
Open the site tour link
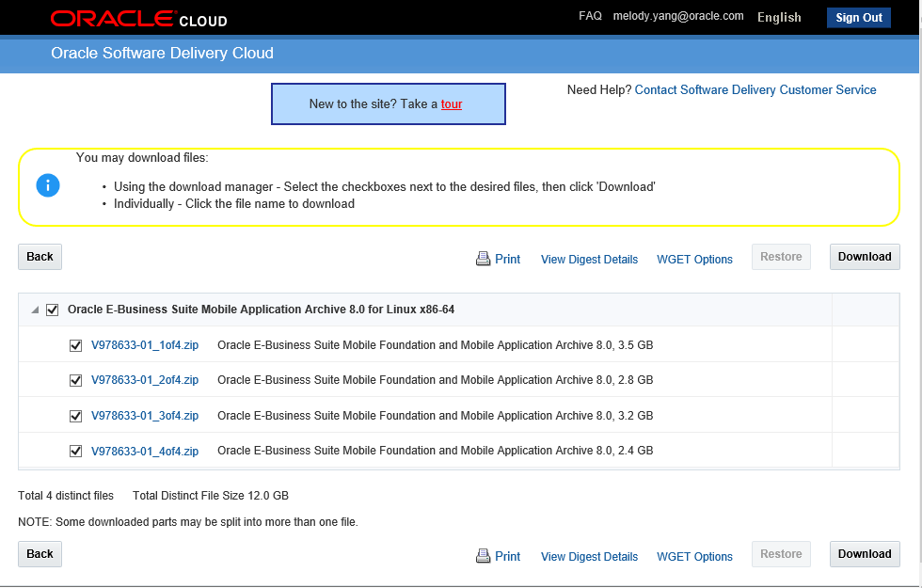[452, 104]
